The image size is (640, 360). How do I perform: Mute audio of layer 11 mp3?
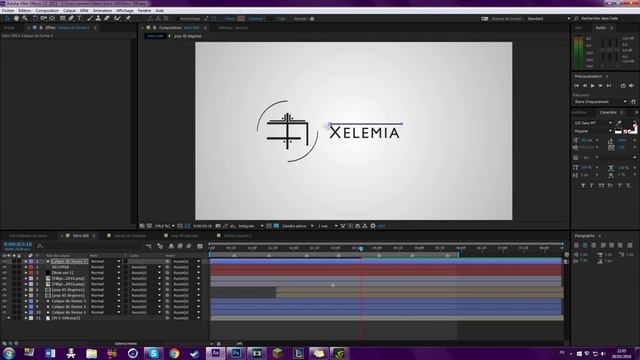(9, 318)
